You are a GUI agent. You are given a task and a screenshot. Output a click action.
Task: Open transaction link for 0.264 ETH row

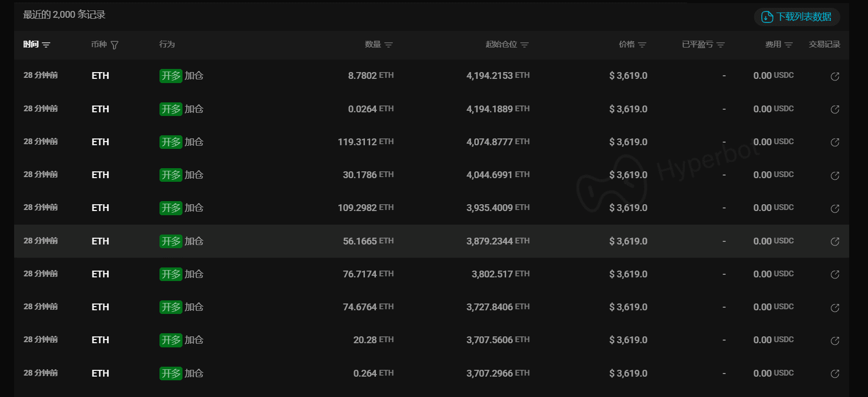click(x=835, y=373)
